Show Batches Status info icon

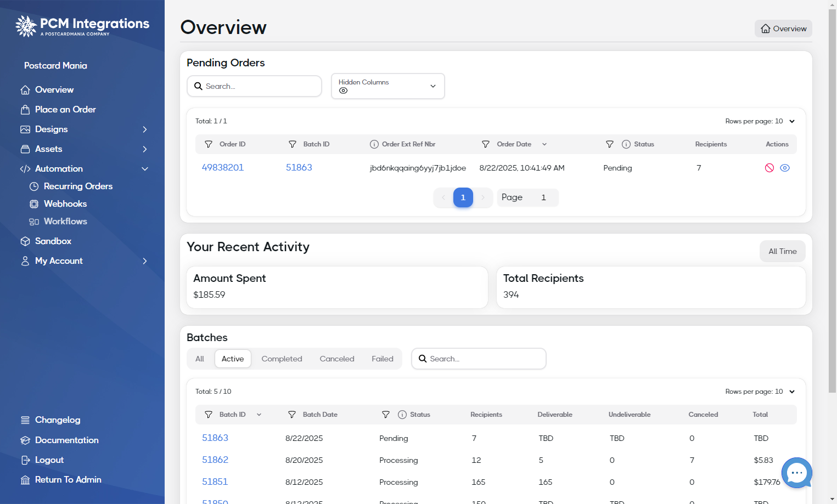402,415
